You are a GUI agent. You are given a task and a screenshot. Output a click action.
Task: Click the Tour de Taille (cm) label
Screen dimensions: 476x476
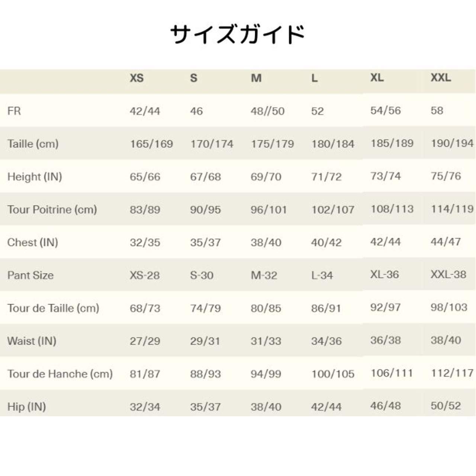click(53, 308)
